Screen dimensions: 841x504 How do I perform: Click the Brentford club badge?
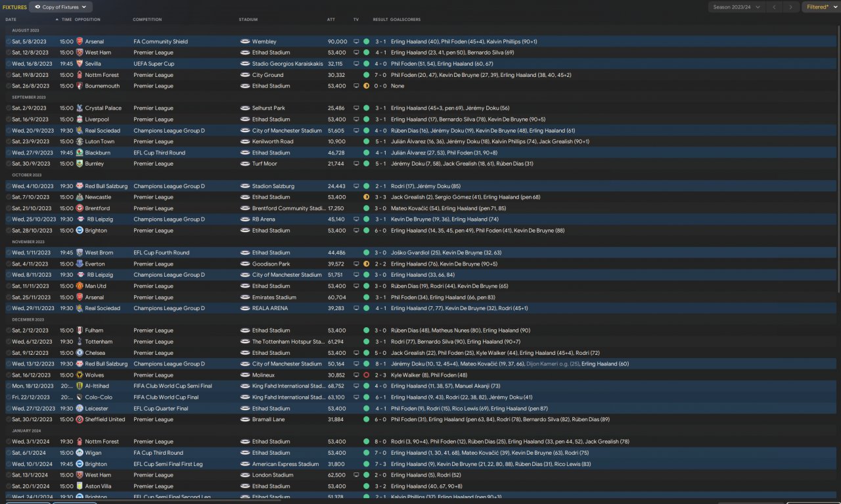tap(80, 208)
